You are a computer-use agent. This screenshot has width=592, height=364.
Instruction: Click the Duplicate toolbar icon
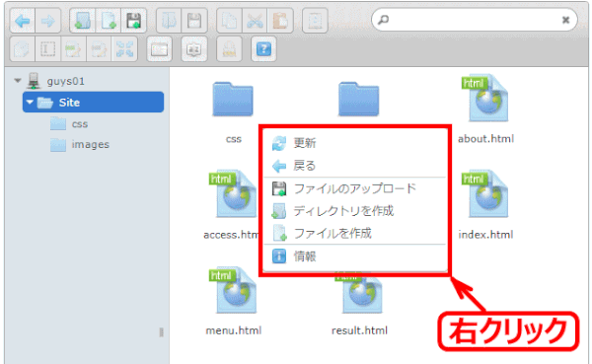[x=23, y=49]
